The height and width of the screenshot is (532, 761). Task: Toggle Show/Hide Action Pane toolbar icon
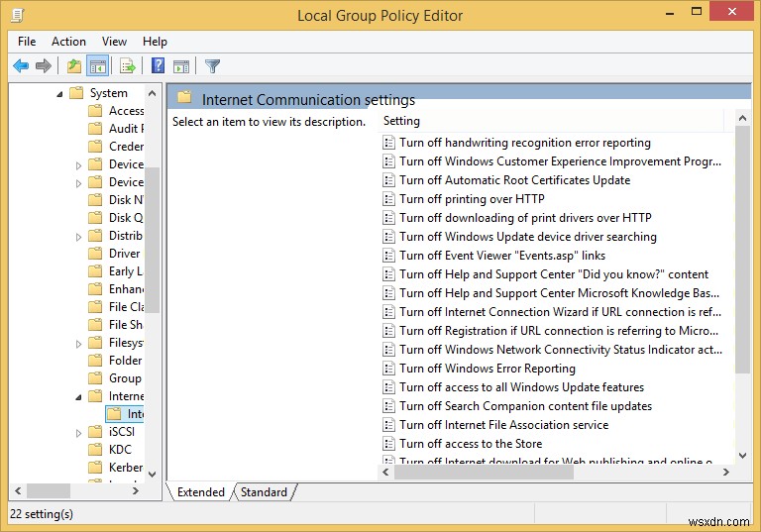point(181,66)
